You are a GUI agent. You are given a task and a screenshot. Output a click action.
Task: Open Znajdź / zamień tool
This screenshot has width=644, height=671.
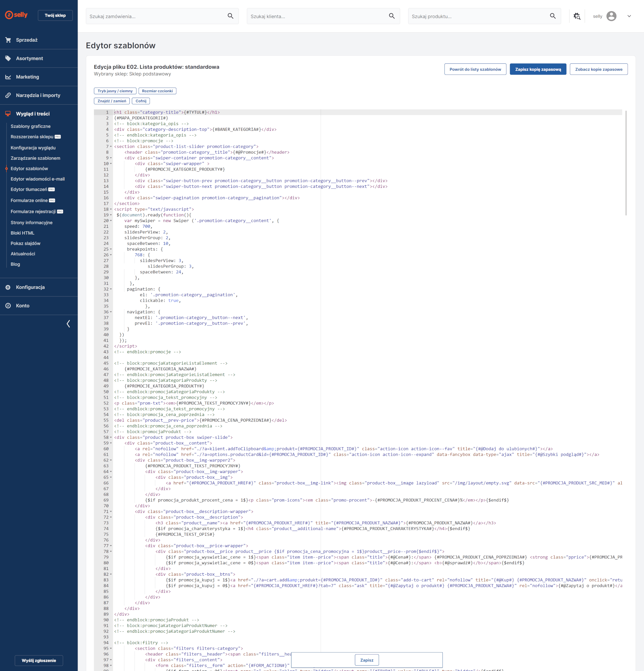(x=112, y=101)
